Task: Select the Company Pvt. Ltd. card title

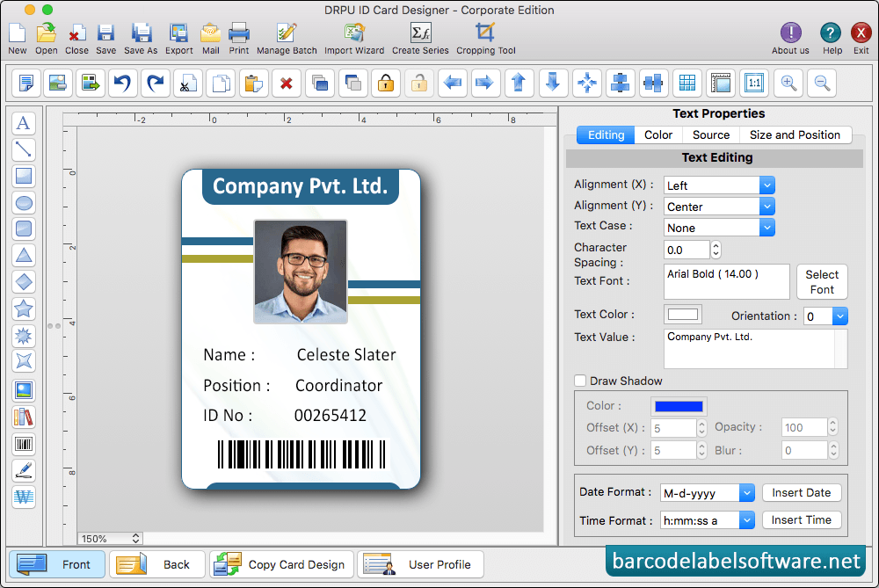Action: coord(300,186)
